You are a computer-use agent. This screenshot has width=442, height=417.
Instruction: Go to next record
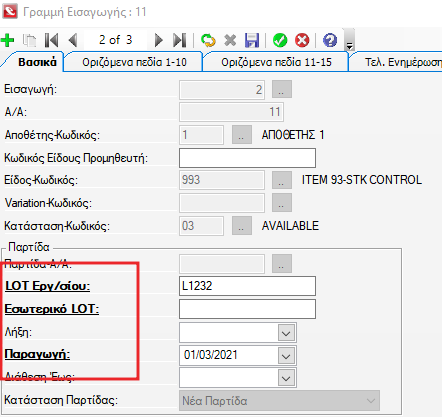coord(159,40)
